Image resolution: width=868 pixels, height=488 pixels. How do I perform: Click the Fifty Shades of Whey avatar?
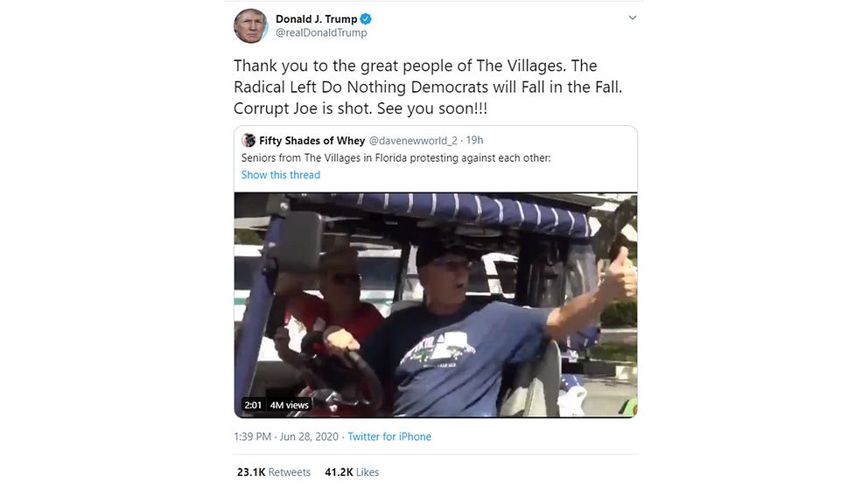coord(248,140)
